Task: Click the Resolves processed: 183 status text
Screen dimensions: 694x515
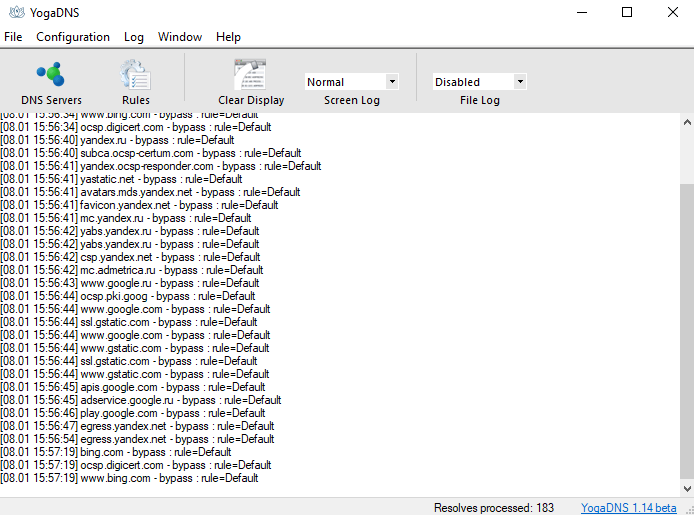Action: [494, 507]
